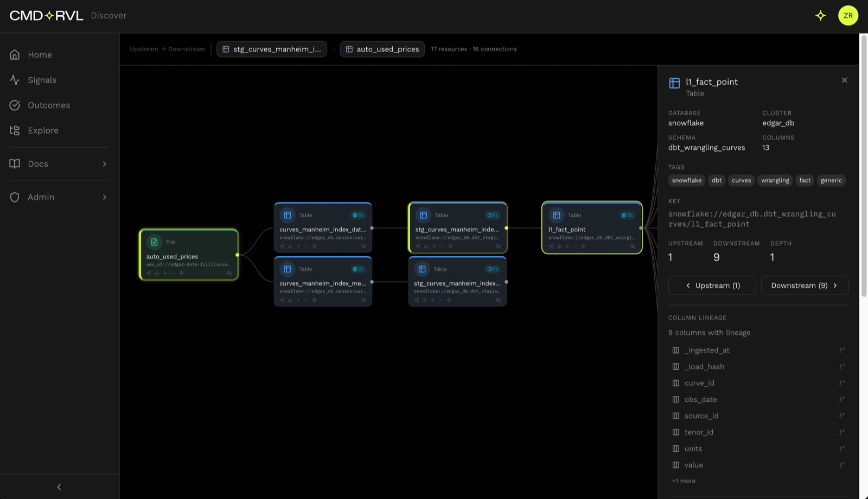Viewport: 868px width, 499px height.
Task: Click the wrangling tag
Action: tap(775, 180)
